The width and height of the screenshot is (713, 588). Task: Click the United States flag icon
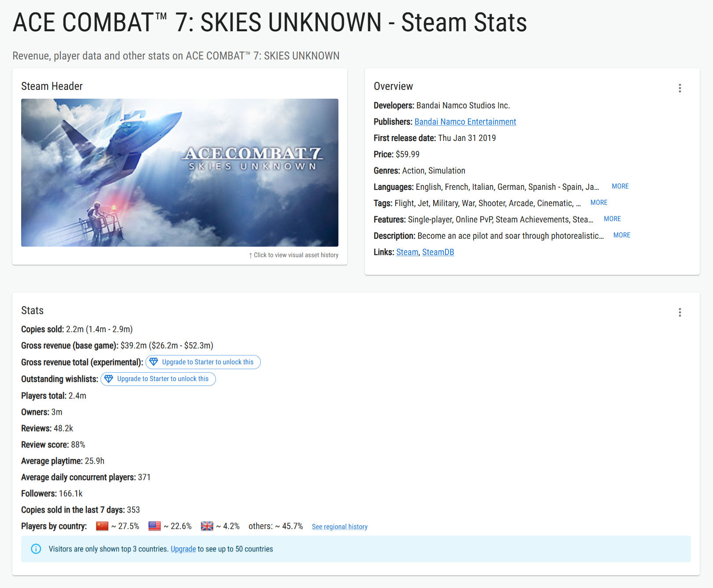(x=155, y=526)
